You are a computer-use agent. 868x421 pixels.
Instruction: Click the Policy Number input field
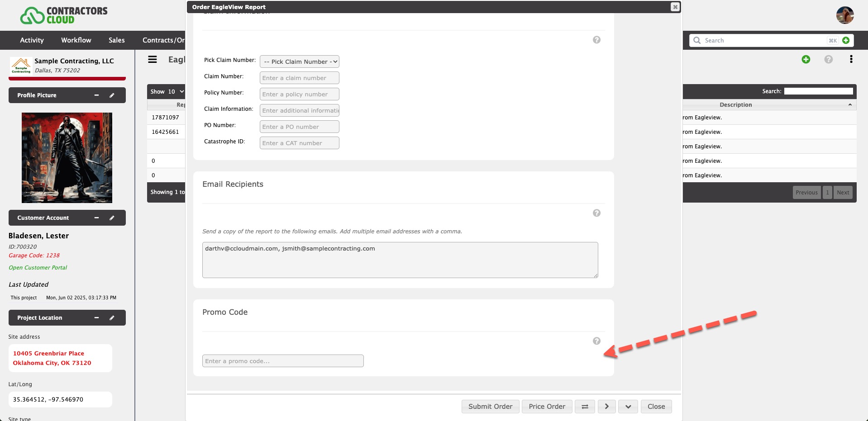coord(299,94)
